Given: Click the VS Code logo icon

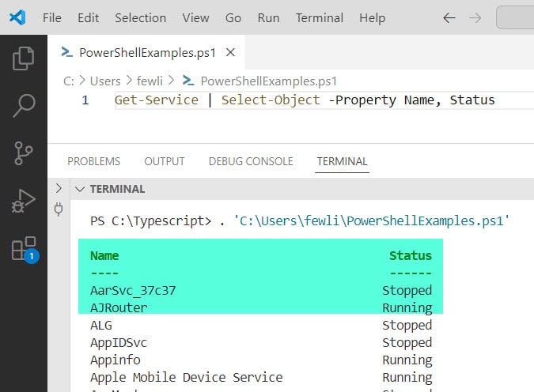Looking at the screenshot, I should [17, 17].
